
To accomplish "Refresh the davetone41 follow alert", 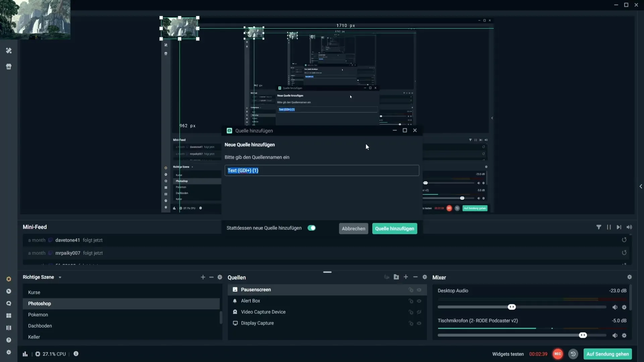I will point(624,240).
